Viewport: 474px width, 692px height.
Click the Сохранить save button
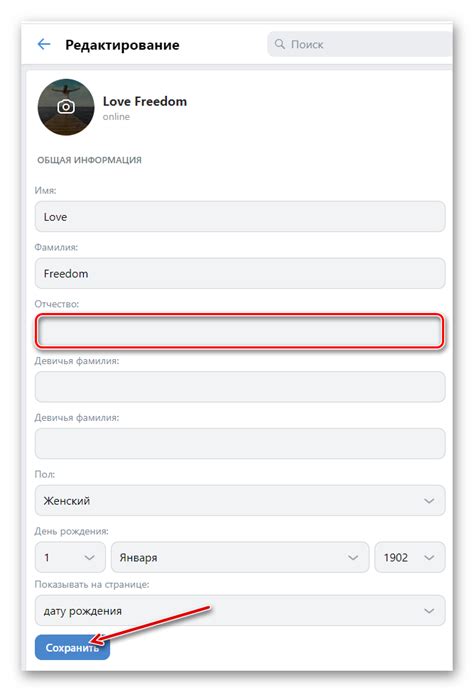click(72, 647)
